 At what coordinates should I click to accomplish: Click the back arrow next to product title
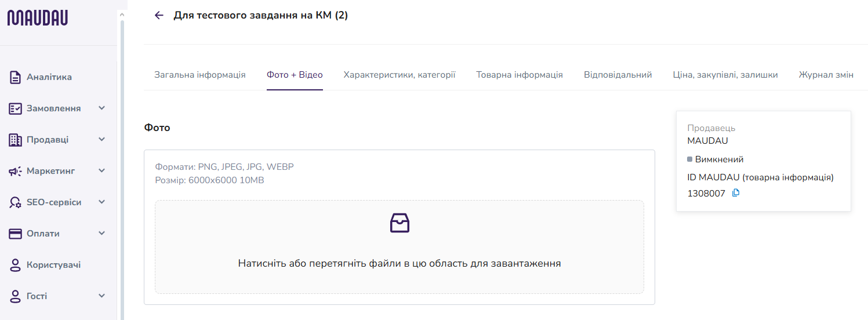[x=159, y=15]
